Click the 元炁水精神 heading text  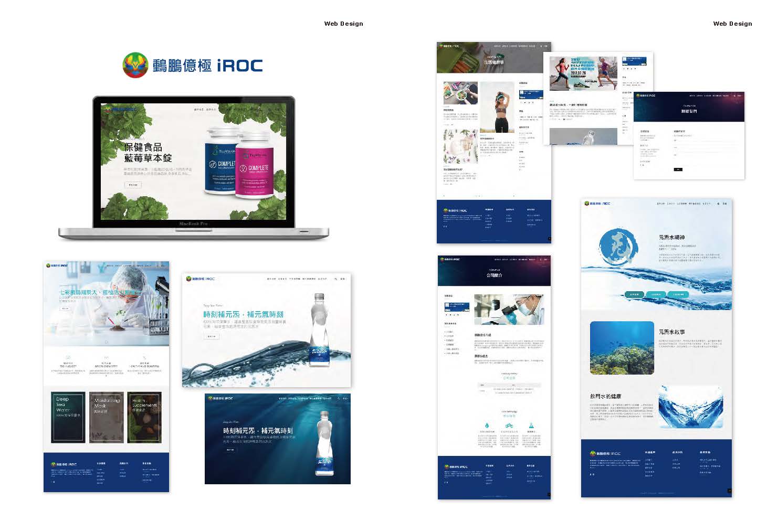671,238
